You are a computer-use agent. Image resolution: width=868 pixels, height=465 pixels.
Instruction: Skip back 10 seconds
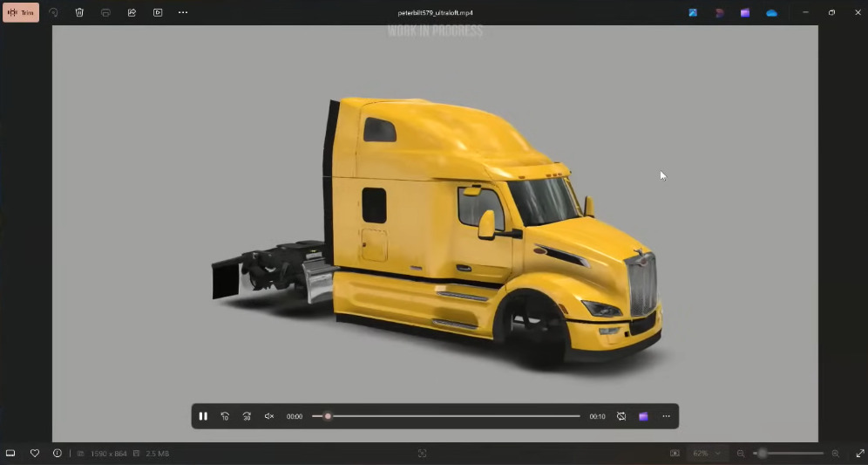click(x=225, y=416)
